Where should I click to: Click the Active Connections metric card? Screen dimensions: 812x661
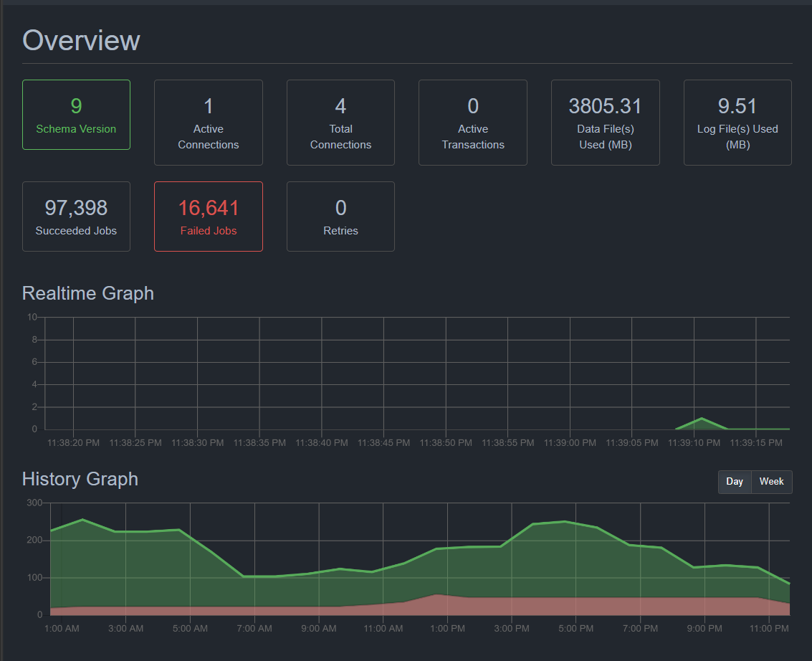[x=208, y=123]
